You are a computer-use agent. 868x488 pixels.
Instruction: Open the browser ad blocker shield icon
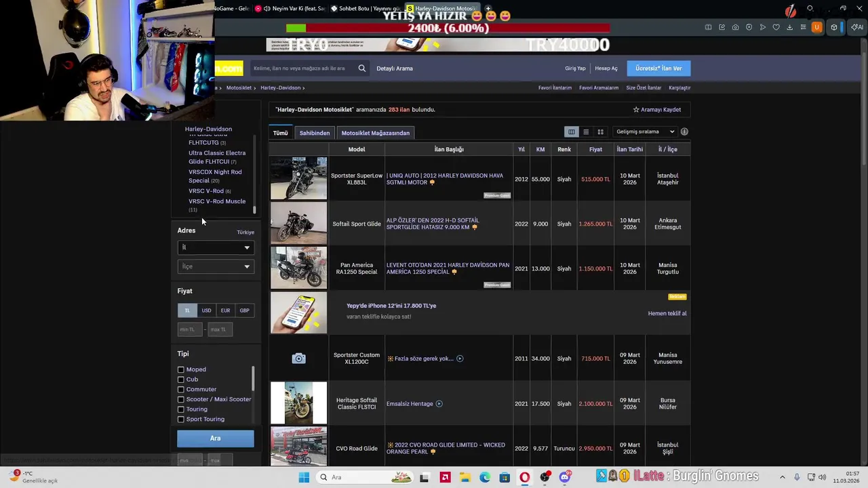pos(749,27)
